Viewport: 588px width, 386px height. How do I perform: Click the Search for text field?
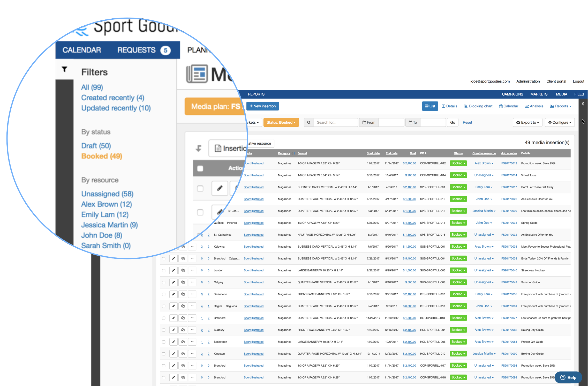coord(336,122)
